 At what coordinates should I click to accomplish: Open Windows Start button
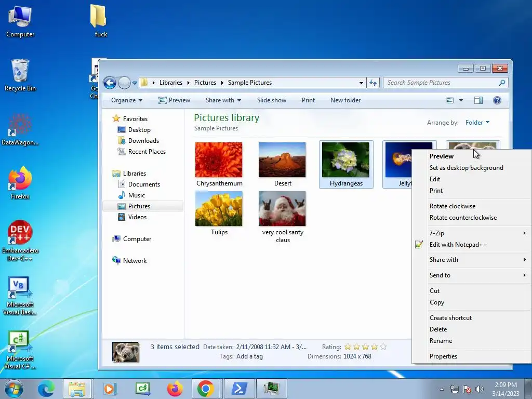pos(14,389)
